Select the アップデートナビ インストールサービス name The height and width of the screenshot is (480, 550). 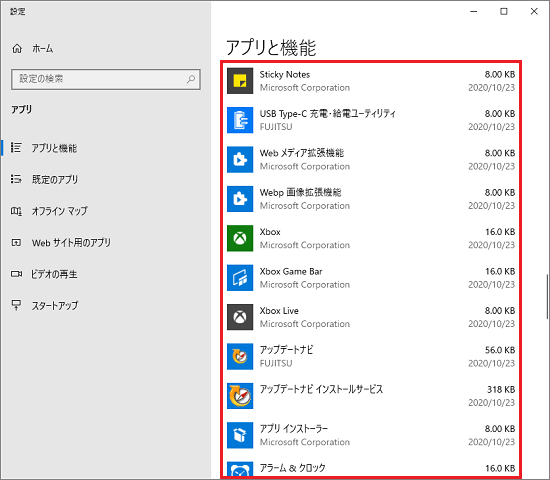(321, 389)
